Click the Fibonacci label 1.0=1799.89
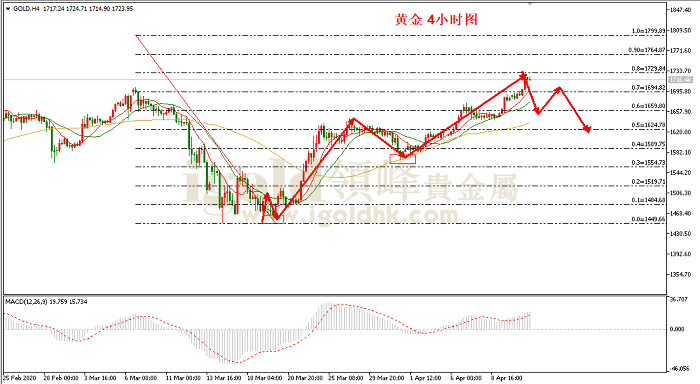 [x=648, y=31]
